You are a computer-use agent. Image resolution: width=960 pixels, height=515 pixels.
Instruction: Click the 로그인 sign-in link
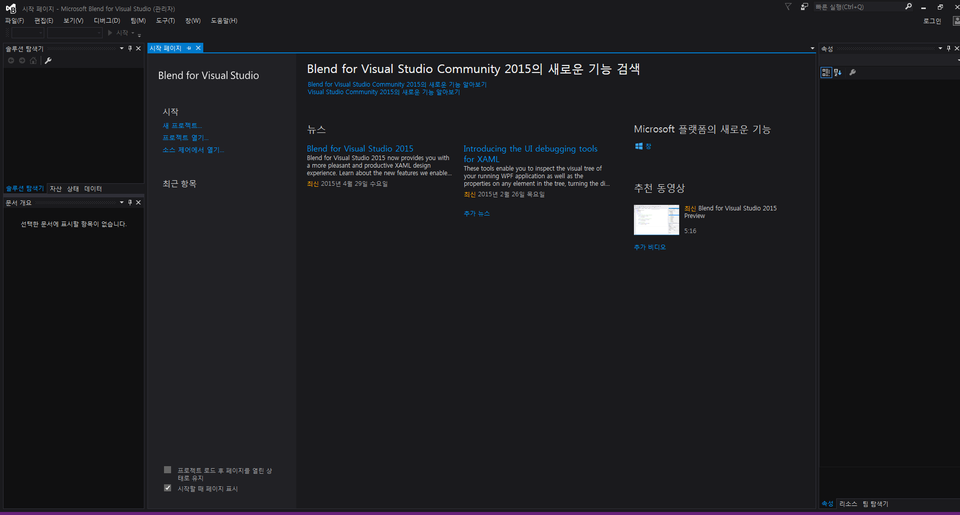932,21
